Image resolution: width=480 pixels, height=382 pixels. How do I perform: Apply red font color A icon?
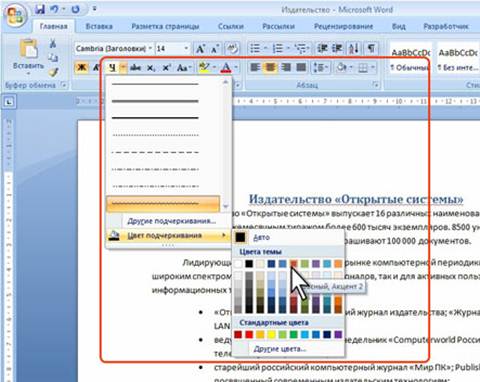coord(226,68)
